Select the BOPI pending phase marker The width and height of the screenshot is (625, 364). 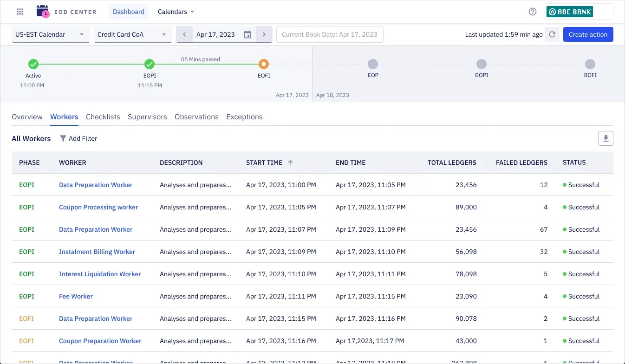point(482,64)
